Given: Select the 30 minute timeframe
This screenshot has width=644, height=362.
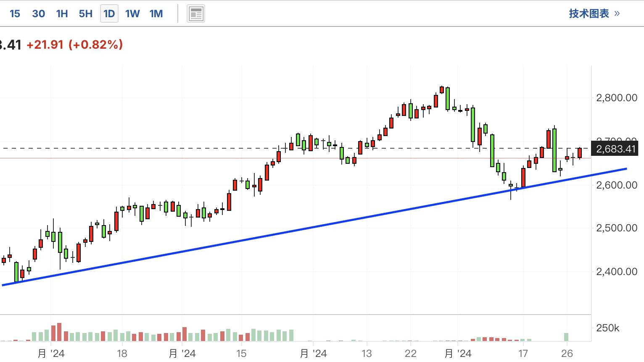Looking at the screenshot, I should 38,14.
